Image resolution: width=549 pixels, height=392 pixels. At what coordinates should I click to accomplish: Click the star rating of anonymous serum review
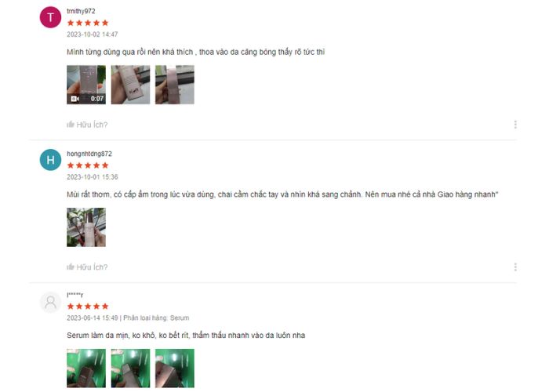coord(88,307)
